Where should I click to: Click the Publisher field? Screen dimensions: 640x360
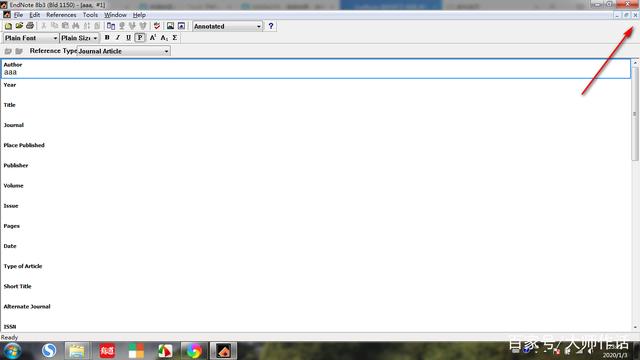[316, 169]
